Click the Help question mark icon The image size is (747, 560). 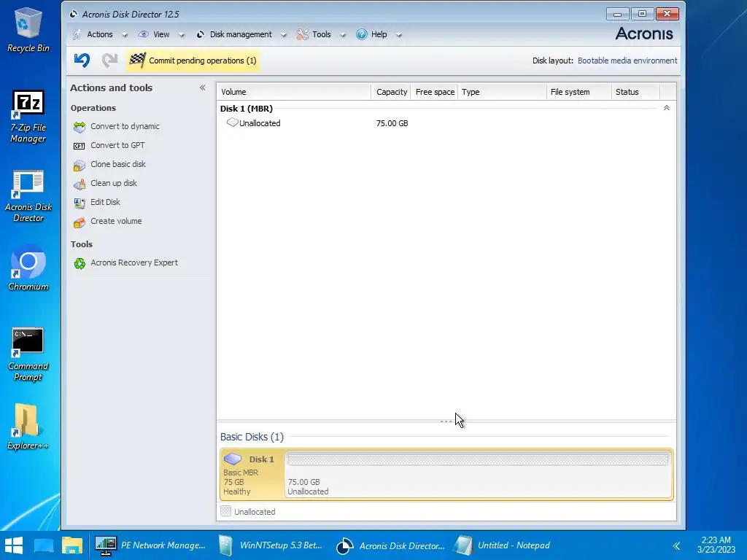click(x=362, y=34)
